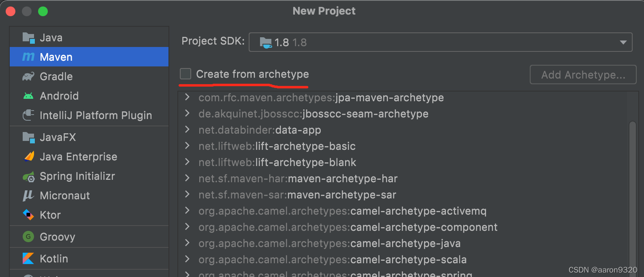The height and width of the screenshot is (277, 644).
Task: Select Gradle project type
Action: (x=89, y=77)
